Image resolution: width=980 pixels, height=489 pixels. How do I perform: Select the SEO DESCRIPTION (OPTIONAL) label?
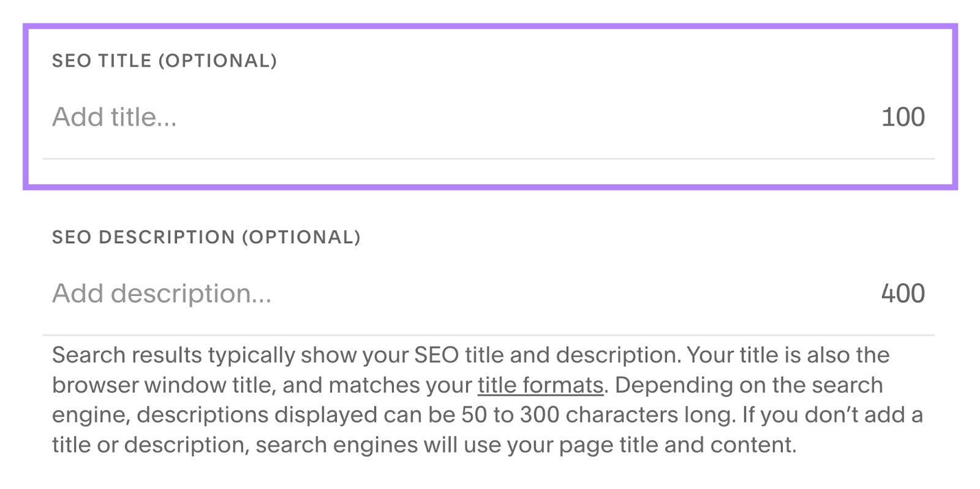[206, 237]
